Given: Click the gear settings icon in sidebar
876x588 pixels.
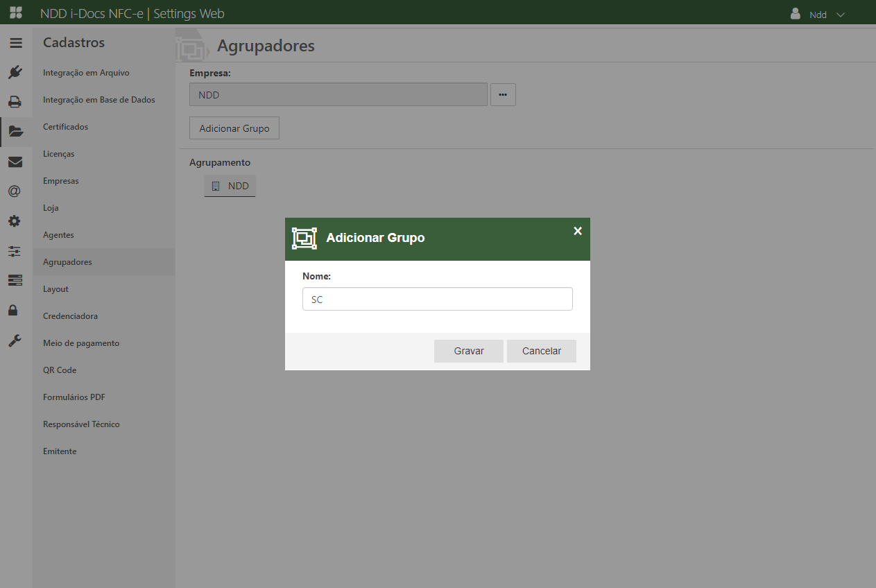Looking at the screenshot, I should (15, 221).
